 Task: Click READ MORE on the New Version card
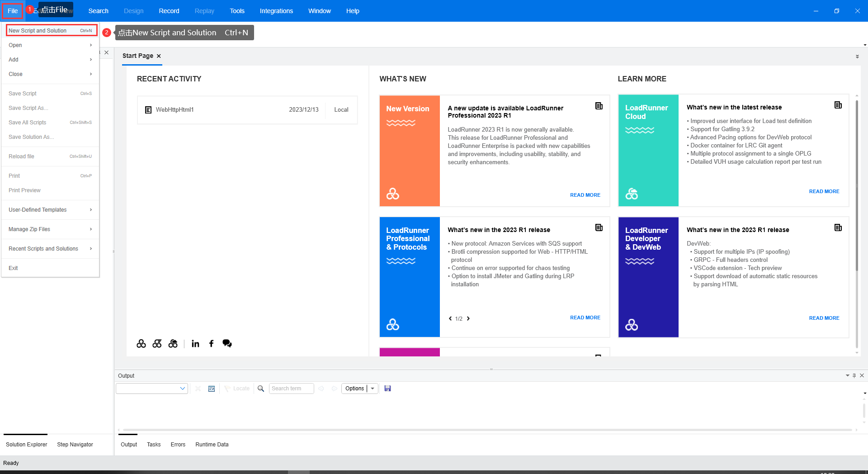pos(585,195)
